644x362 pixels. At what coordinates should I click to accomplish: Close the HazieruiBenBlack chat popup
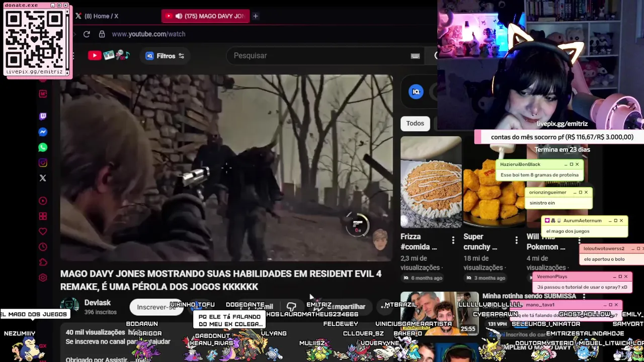(x=577, y=164)
